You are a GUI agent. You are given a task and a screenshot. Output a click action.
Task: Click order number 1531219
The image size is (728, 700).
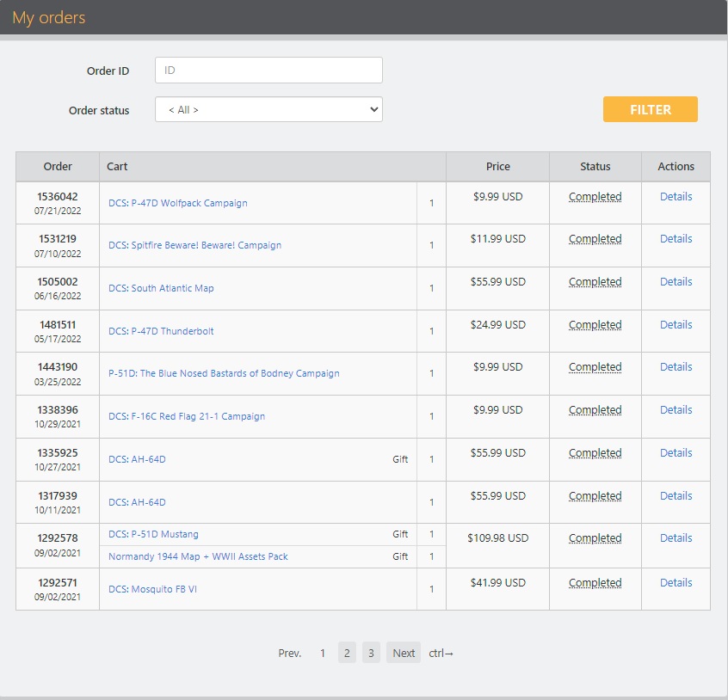(x=58, y=239)
